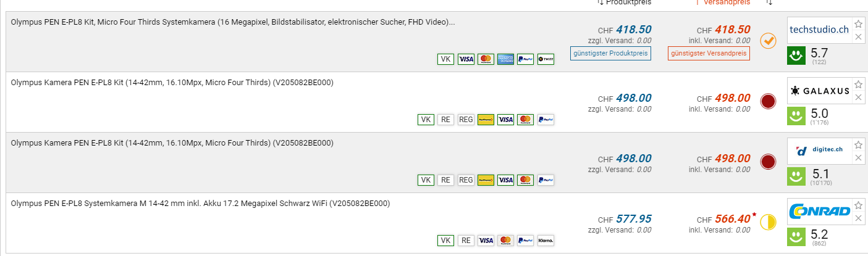Click the "günstigster Produktpreis" label
Viewport: 868px width, 256px height.
point(610,54)
